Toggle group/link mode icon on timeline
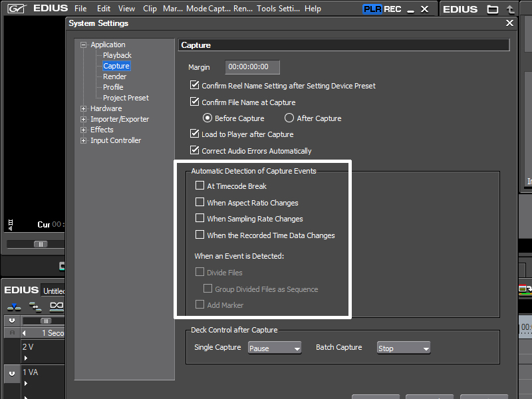This screenshot has width=532, height=399. 57,307
